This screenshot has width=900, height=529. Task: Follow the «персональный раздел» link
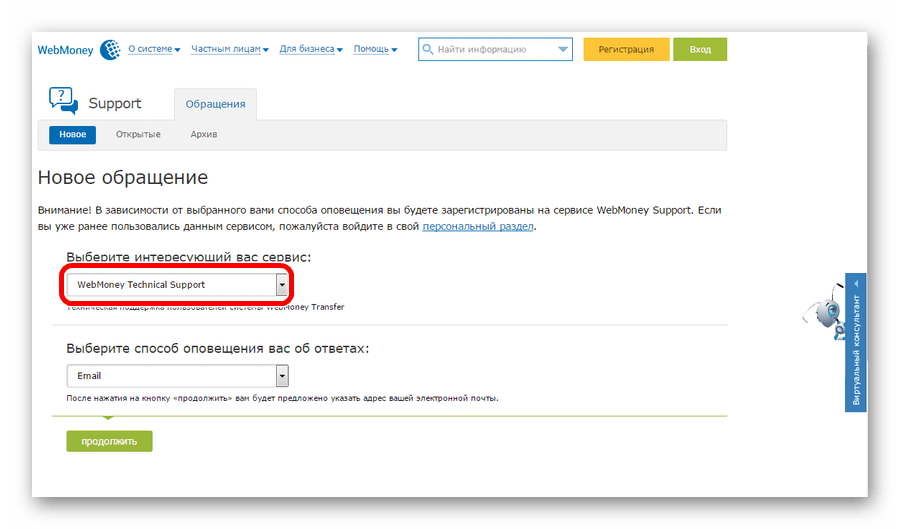[478, 227]
